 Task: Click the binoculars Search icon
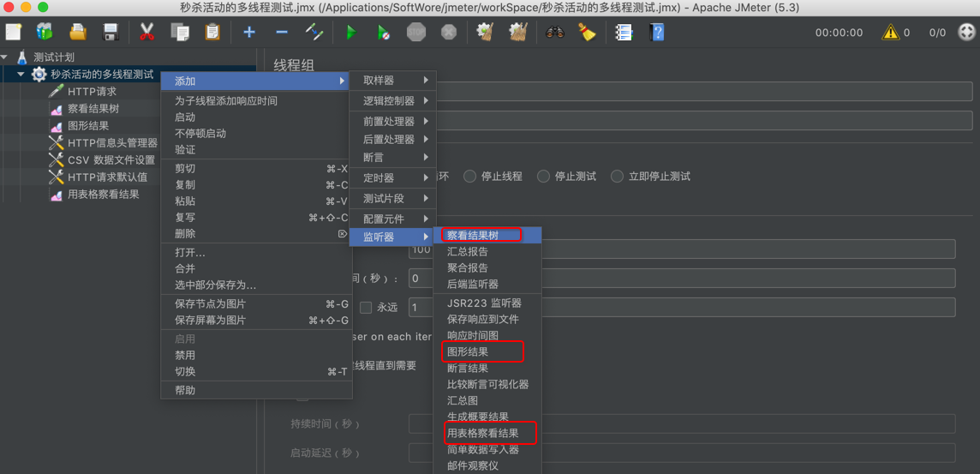click(x=554, y=31)
